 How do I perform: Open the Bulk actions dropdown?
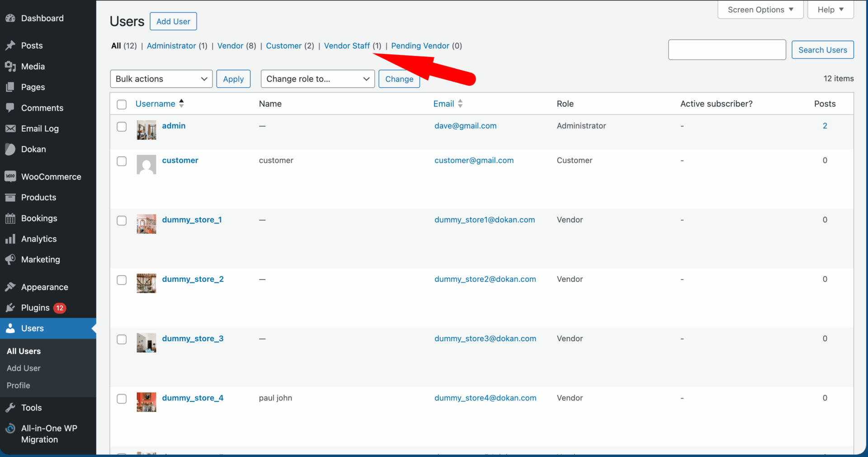coord(161,79)
